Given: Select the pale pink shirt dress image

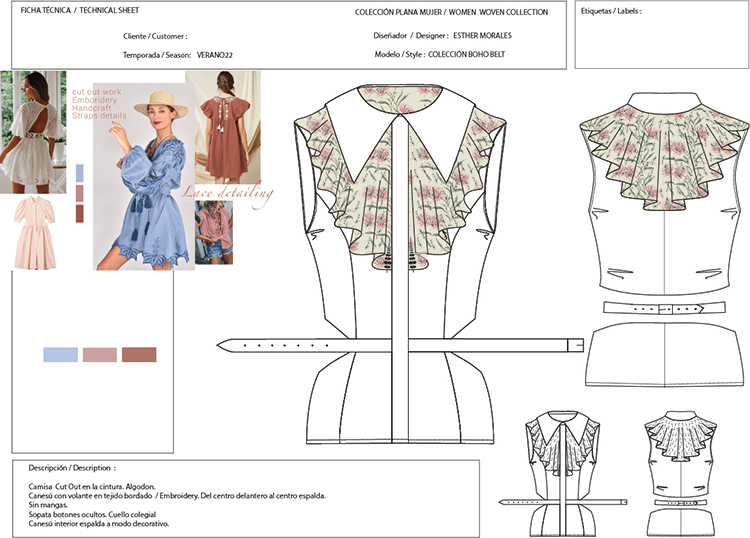Looking at the screenshot, I should 38,234.
